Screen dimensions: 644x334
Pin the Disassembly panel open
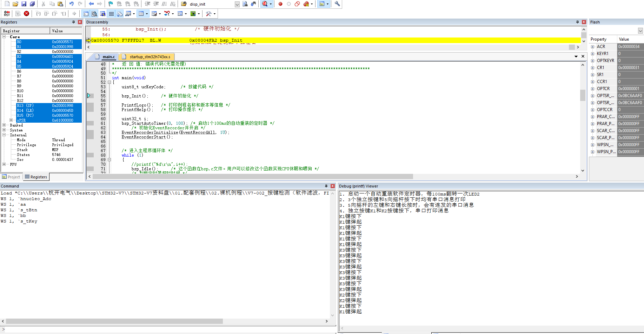(x=577, y=22)
